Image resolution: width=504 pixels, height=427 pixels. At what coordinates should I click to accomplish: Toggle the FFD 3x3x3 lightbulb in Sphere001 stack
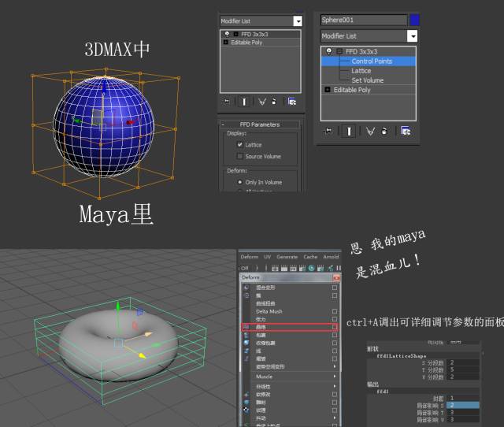329,51
